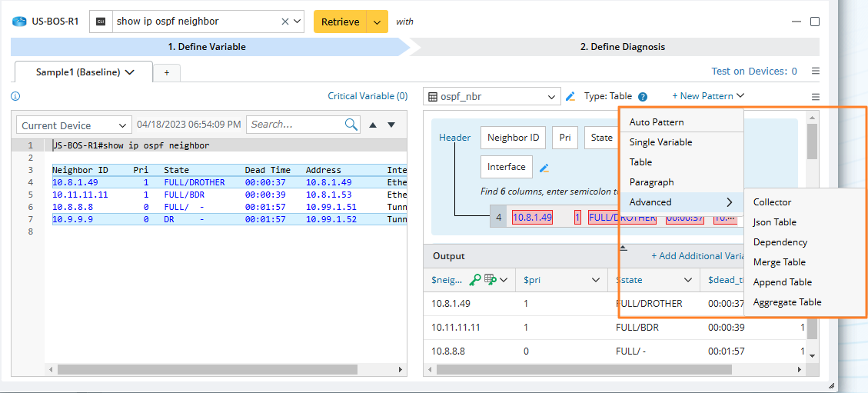The image size is (868, 393).
Task: Click the info icon above Current Device
Action: tap(15, 96)
